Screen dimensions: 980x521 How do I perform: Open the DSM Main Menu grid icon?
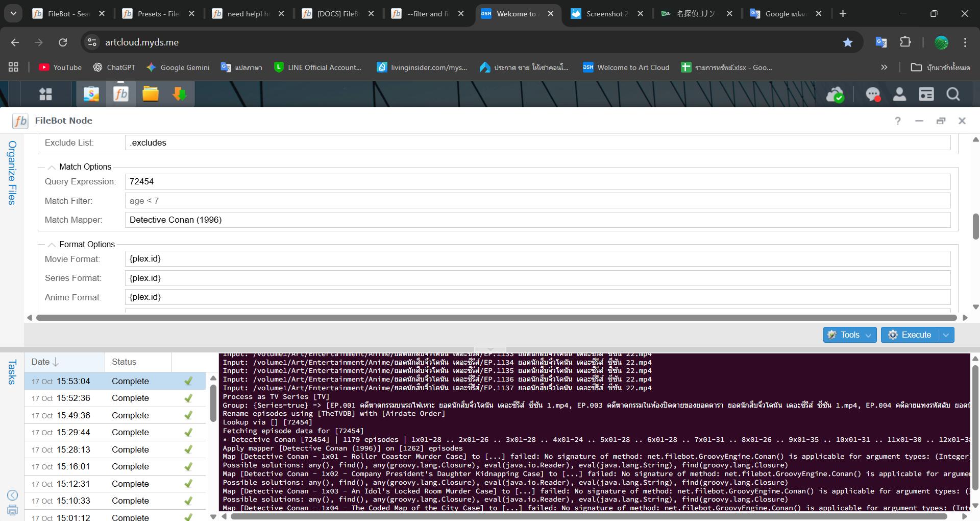(46, 94)
